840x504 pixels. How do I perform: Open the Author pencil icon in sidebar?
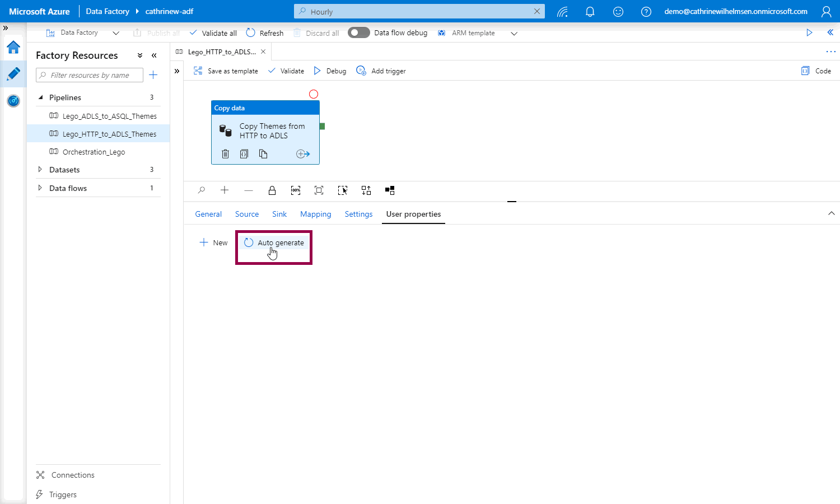(x=13, y=74)
